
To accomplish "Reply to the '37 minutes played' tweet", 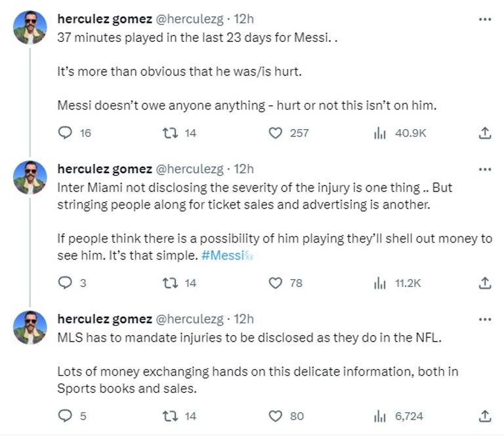I will click(x=65, y=133).
